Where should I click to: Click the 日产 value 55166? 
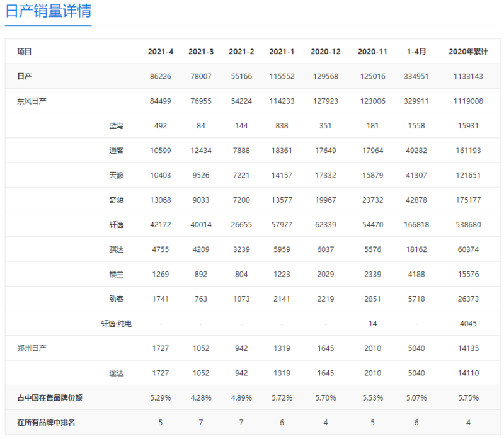(241, 76)
